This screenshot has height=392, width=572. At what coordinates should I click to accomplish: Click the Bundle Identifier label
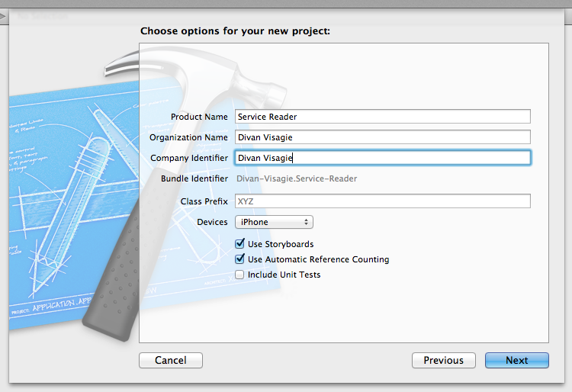click(194, 178)
